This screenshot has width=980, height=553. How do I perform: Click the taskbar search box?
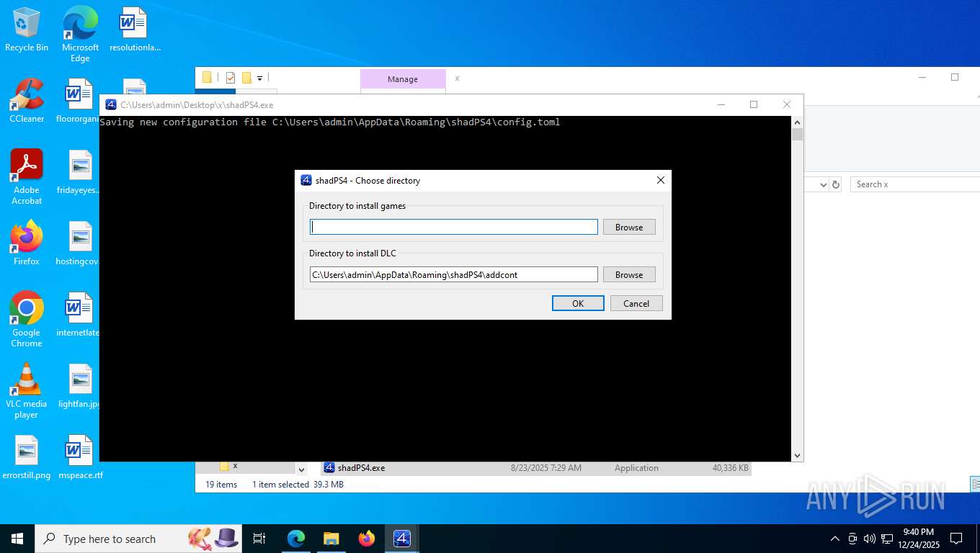tap(139, 539)
